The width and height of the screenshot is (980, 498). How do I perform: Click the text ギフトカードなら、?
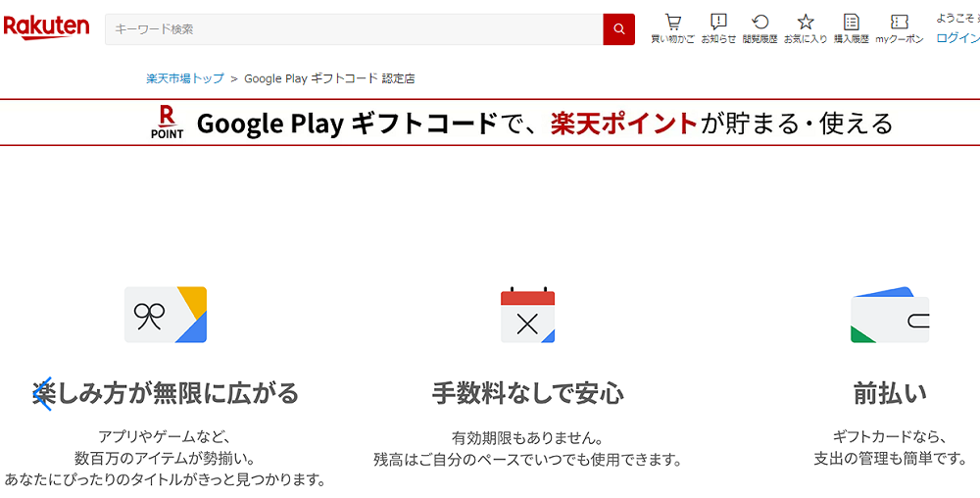click(890, 436)
